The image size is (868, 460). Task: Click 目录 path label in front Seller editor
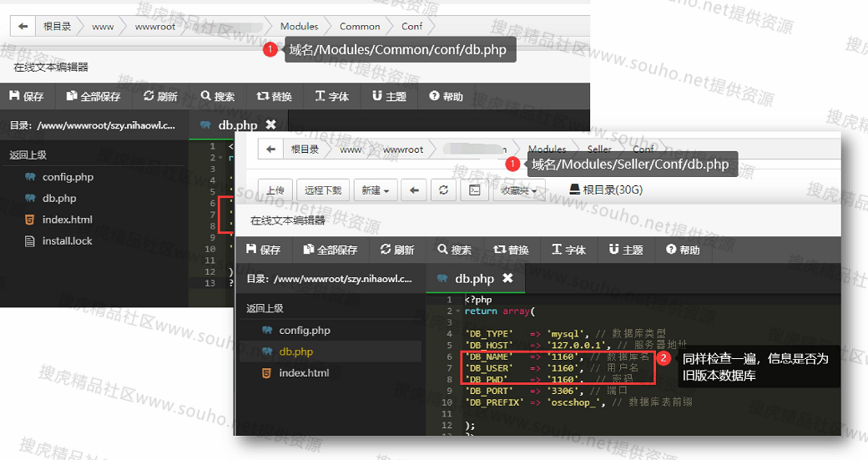point(329,279)
